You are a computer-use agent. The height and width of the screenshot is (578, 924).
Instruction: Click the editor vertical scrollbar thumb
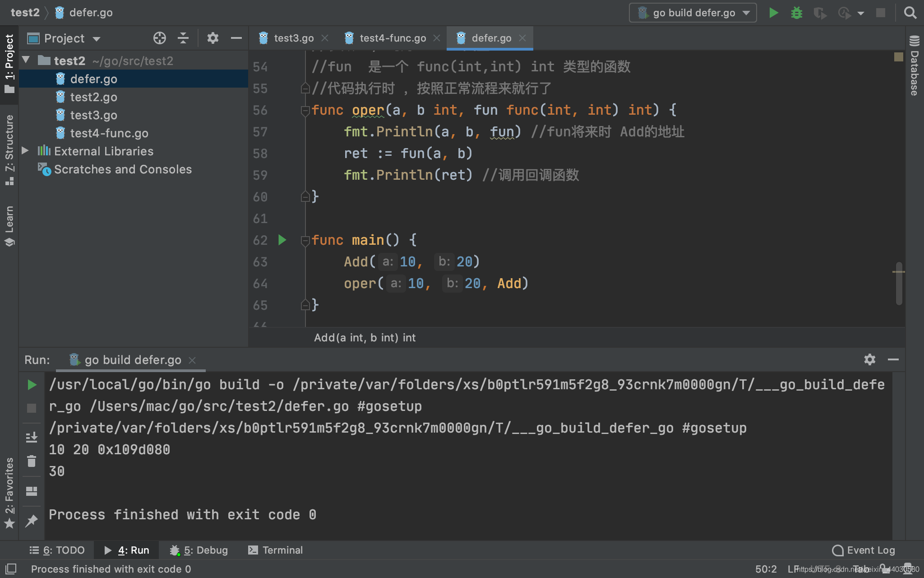tap(899, 284)
